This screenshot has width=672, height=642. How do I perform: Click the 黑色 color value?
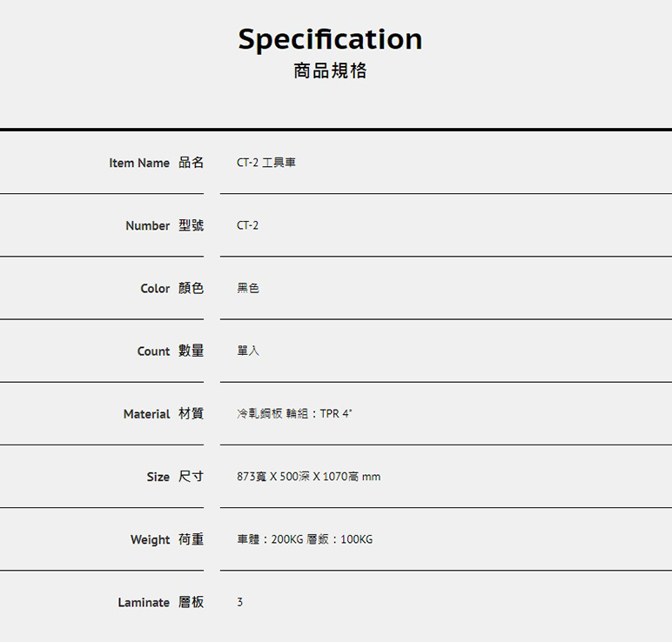click(248, 288)
